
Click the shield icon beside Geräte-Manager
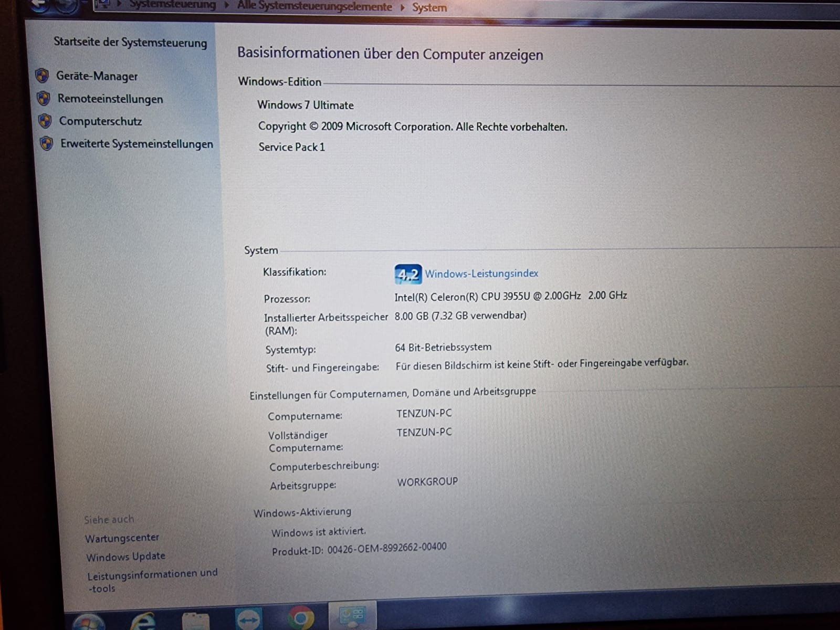[x=42, y=76]
